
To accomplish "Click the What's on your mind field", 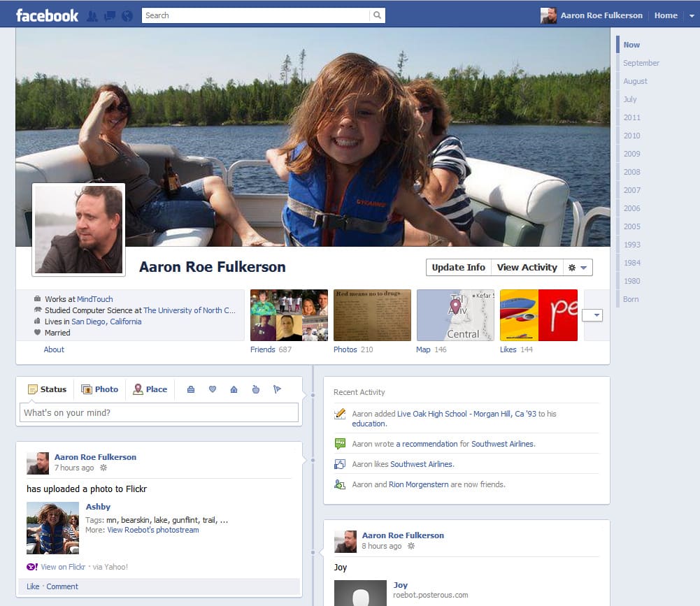I will coord(159,413).
